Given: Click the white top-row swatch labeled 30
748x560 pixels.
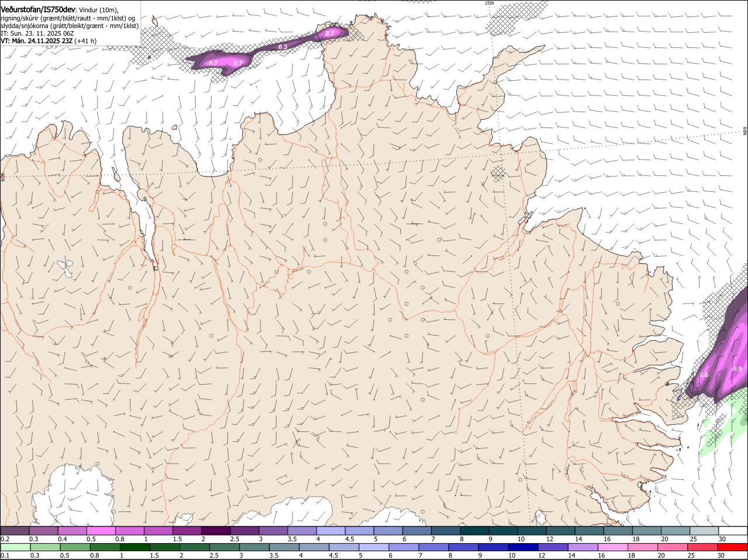Looking at the screenshot, I should pyautogui.click(x=733, y=531).
